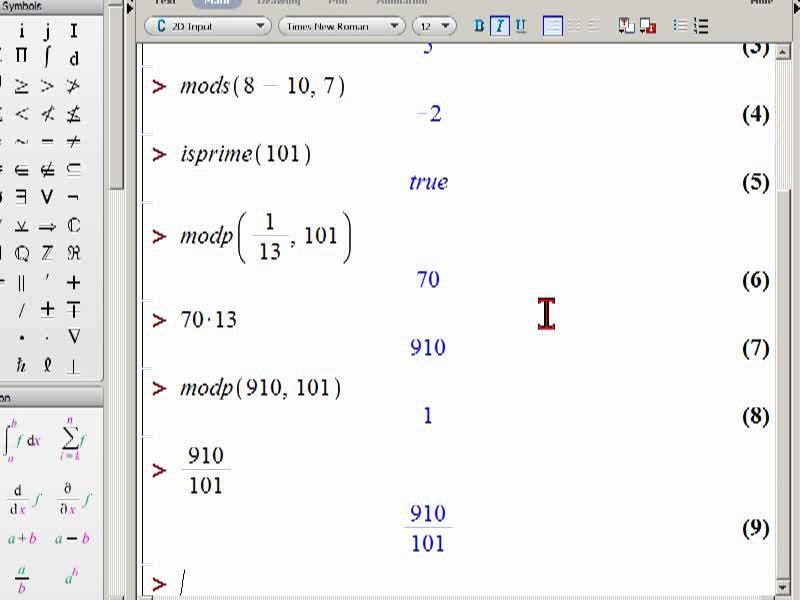Insert summation template from Expression palette
Image resolution: width=800 pixels, height=600 pixels.
tap(73, 439)
